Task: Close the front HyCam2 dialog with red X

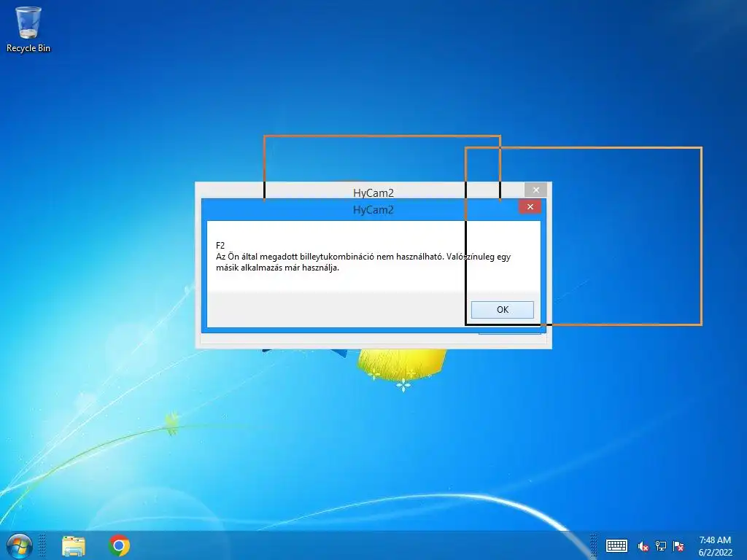Action: 530,206
